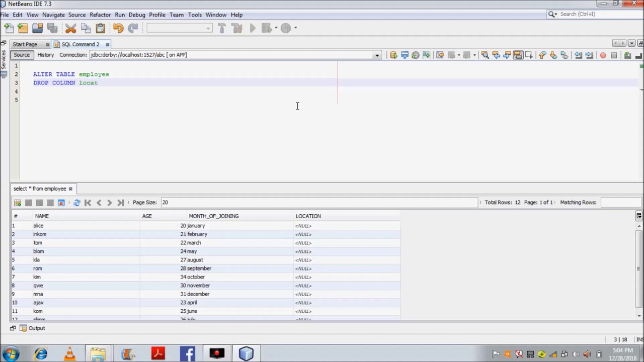Click Previous Bookmark icon
Screen dimensions: 644x362
tap(542, 55)
